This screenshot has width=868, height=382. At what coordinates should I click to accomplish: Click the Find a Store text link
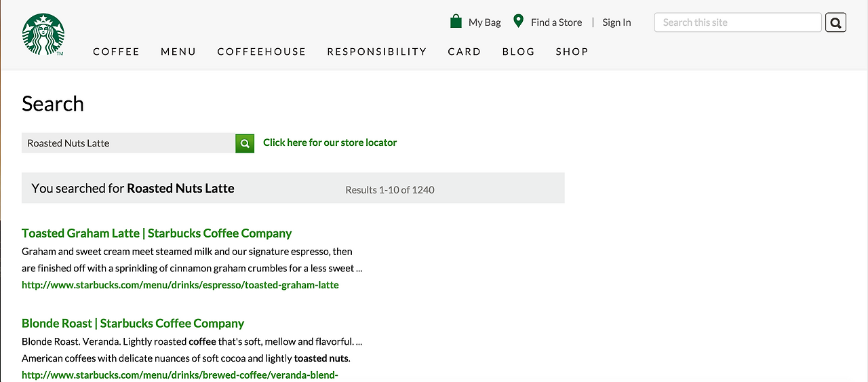pyautogui.click(x=556, y=22)
